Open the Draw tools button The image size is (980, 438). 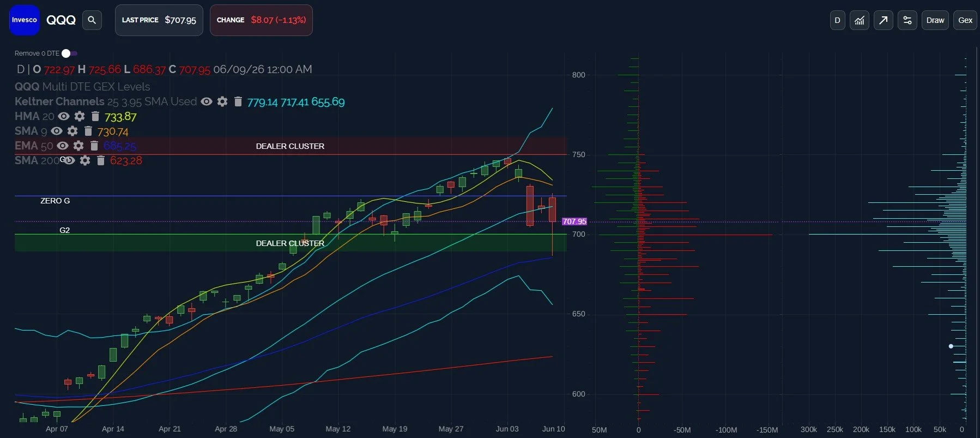tap(935, 20)
